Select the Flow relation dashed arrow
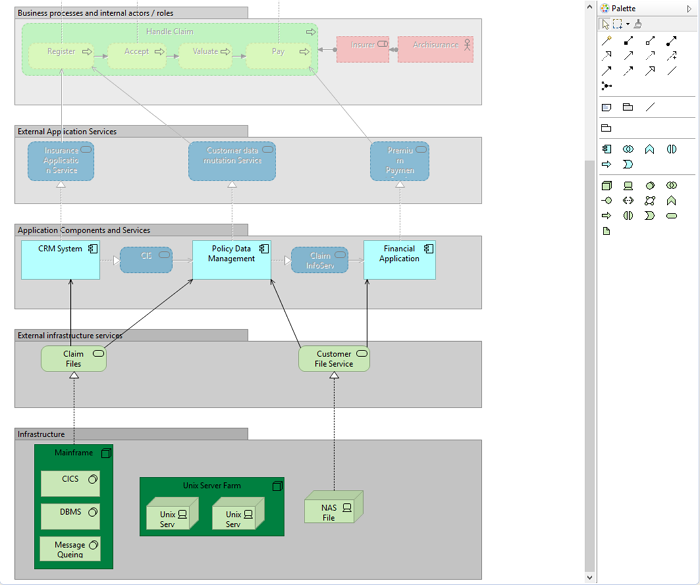 [628, 71]
